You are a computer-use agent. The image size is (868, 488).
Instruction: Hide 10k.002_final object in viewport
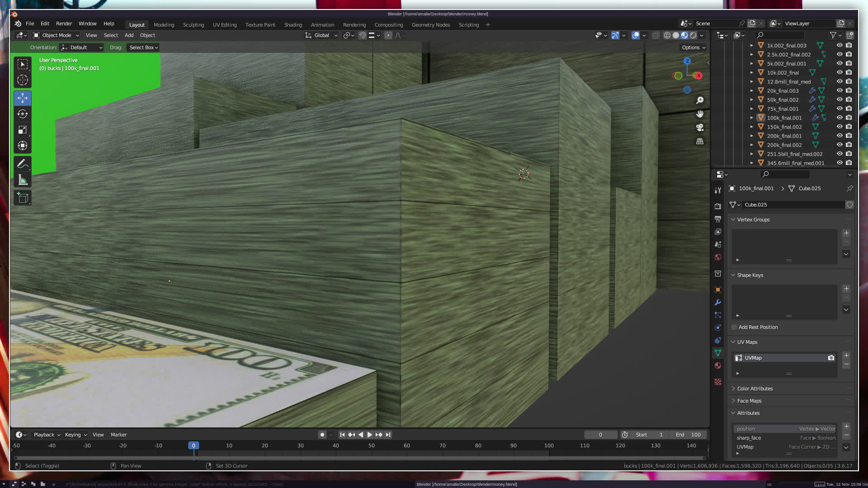tap(840, 72)
